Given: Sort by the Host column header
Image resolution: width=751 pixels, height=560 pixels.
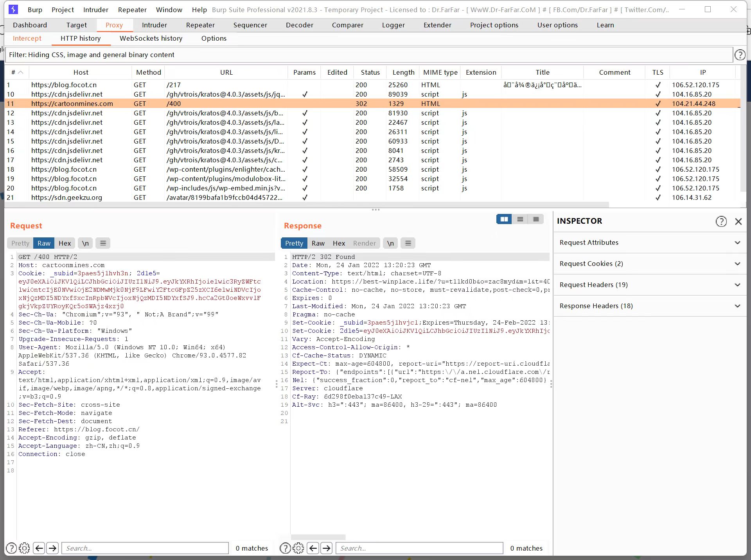Looking at the screenshot, I should [x=81, y=72].
